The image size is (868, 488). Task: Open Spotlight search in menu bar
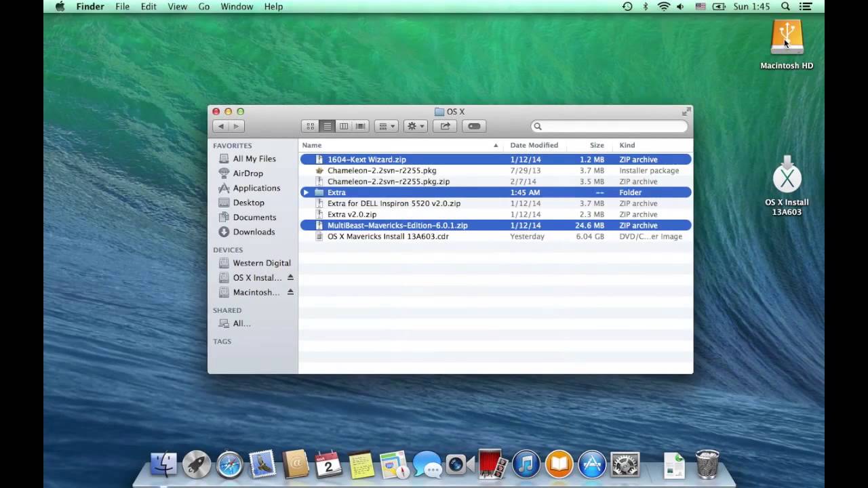coord(785,7)
